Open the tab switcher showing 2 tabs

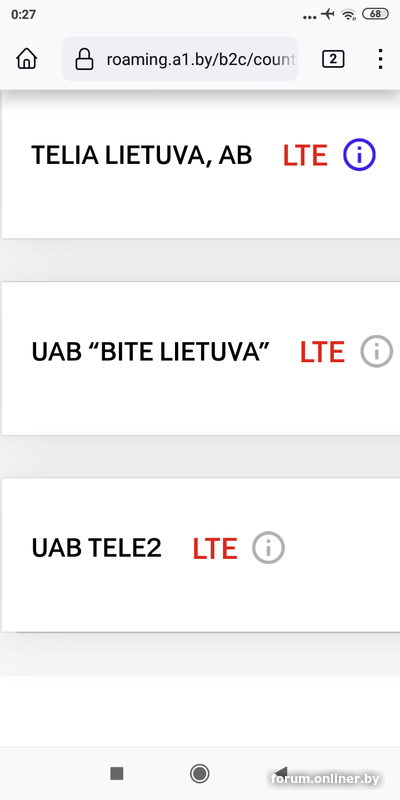click(x=333, y=59)
